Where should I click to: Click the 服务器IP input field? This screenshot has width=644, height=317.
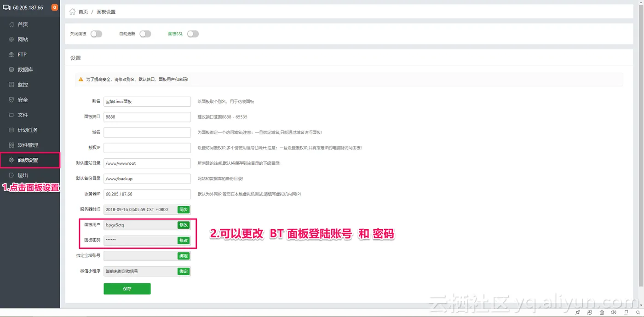147,194
